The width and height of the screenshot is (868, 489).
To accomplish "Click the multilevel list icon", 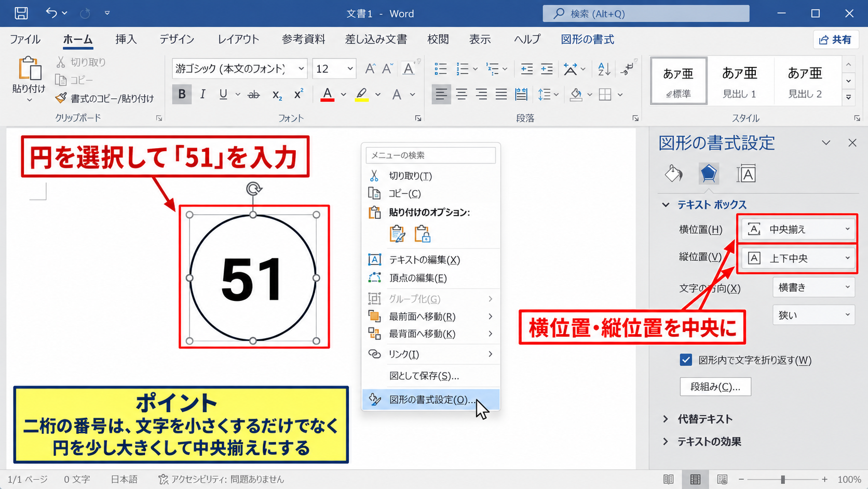I will tap(492, 69).
